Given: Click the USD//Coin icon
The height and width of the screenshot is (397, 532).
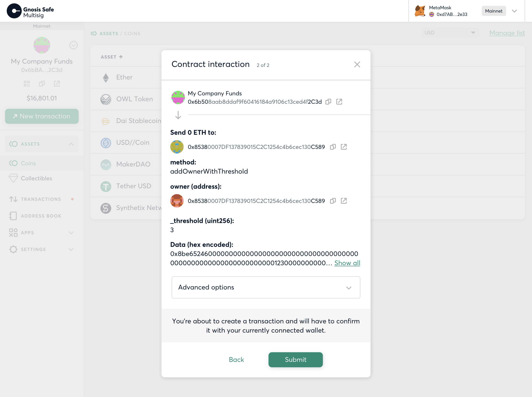Looking at the screenshot, I should pyautogui.click(x=106, y=143).
